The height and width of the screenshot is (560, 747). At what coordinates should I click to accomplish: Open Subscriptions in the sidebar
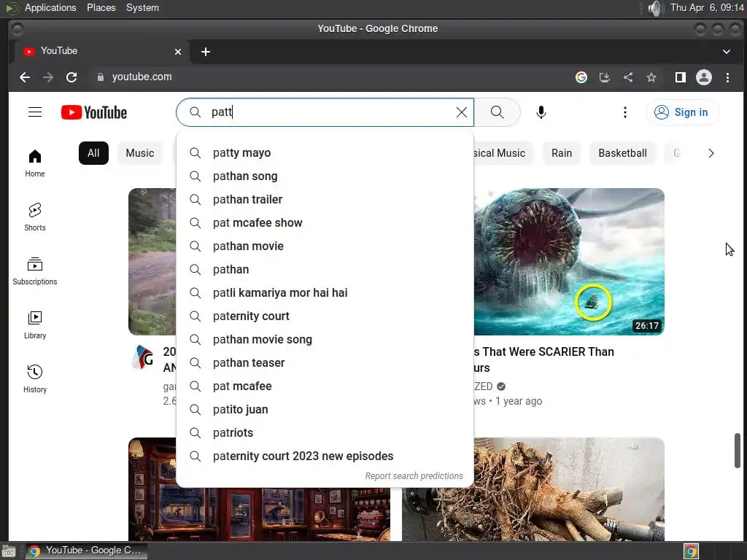point(35,271)
